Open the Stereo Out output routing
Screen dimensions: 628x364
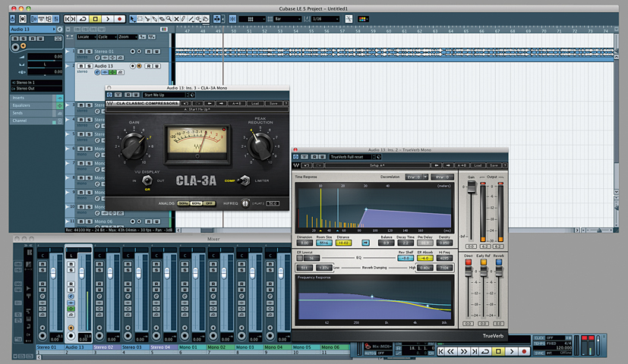pyautogui.click(x=37, y=89)
